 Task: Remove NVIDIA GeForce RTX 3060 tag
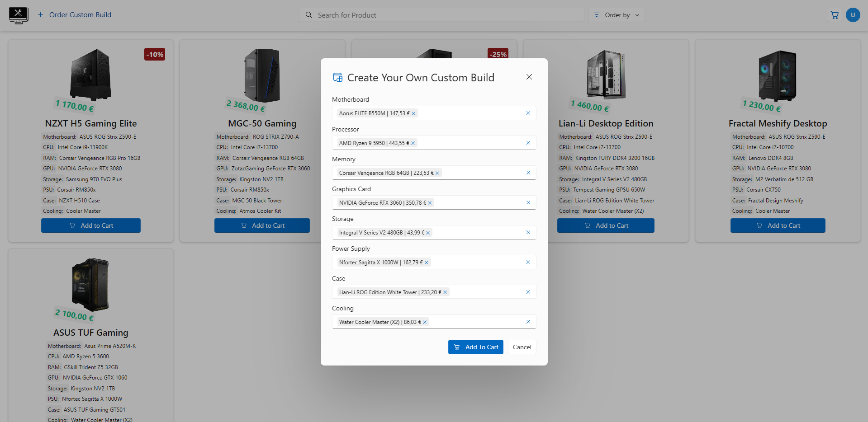click(430, 203)
